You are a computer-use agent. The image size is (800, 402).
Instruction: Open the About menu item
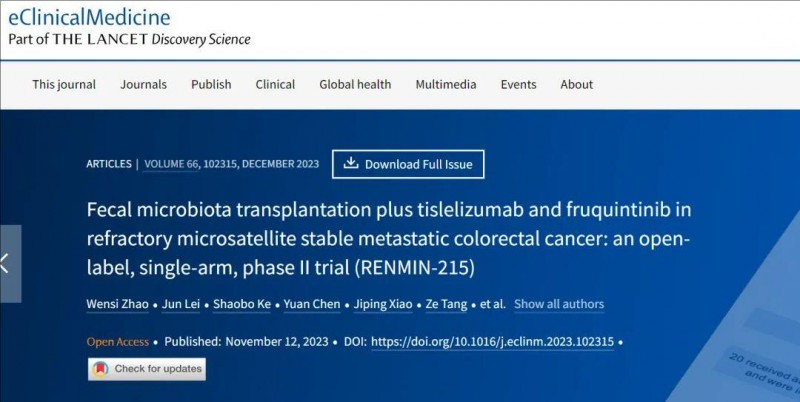pyautogui.click(x=577, y=85)
